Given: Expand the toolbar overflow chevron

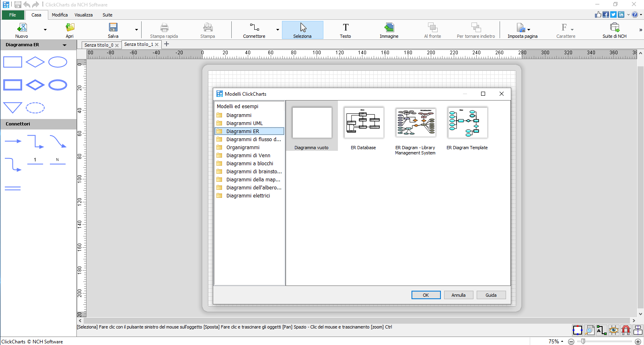Looking at the screenshot, I should 640,30.
